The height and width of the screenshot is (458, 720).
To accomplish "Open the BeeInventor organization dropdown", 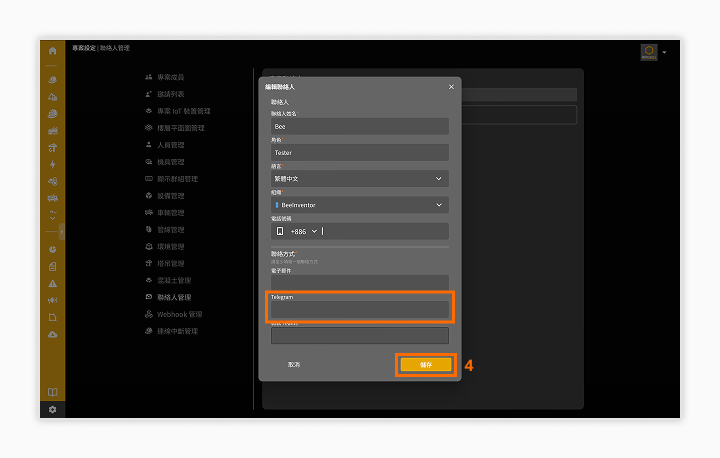I will pyautogui.click(x=360, y=205).
